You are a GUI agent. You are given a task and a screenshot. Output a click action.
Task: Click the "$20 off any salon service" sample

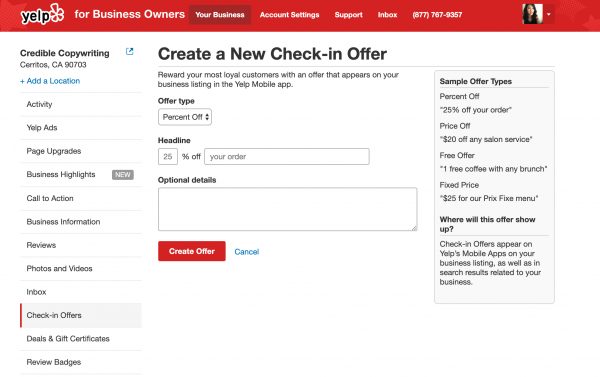[x=486, y=139]
